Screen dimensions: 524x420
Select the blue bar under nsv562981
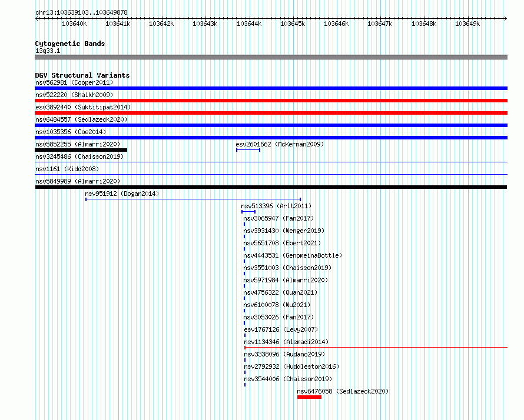pyautogui.click(x=271, y=88)
